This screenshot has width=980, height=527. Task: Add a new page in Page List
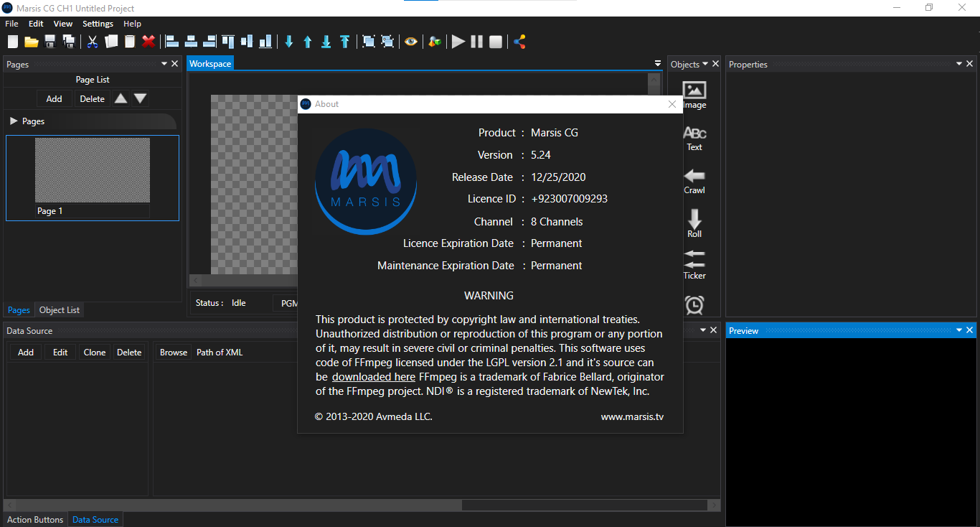55,99
